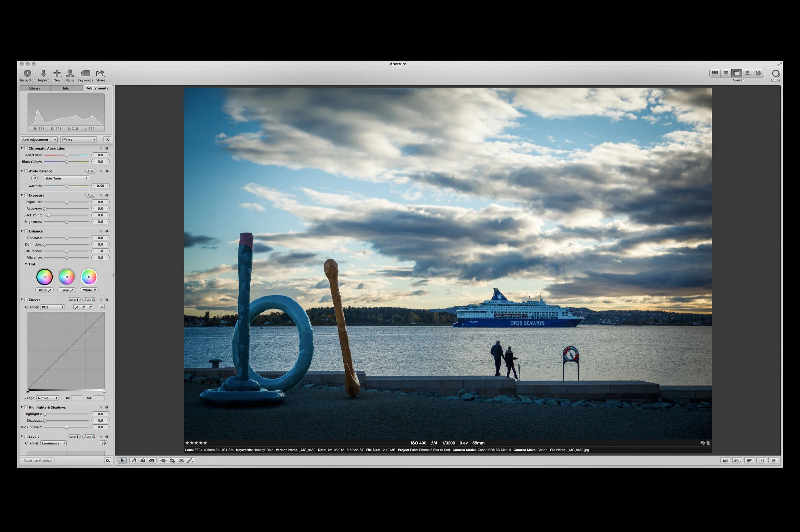Toggle the Highlights & Shadows adjustment on
Image resolution: width=800 pixels, height=532 pixels.
[26, 407]
